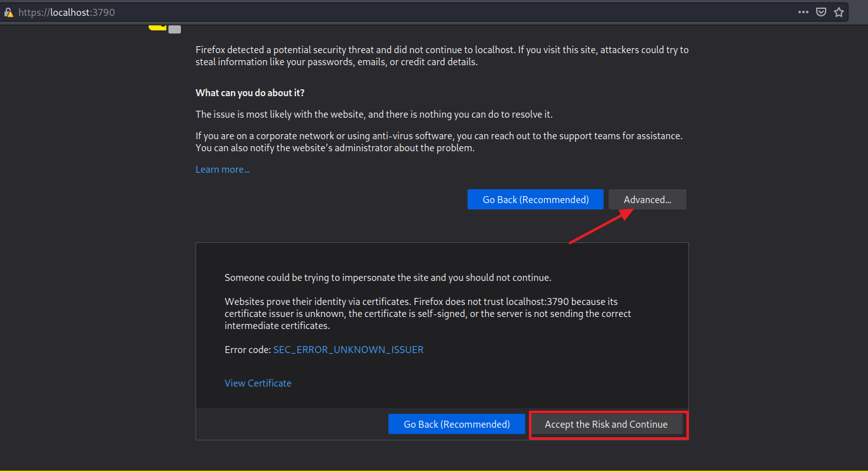Screen dimensions: 868x472
Task: Bookmark this page with the star icon
Action: point(839,12)
